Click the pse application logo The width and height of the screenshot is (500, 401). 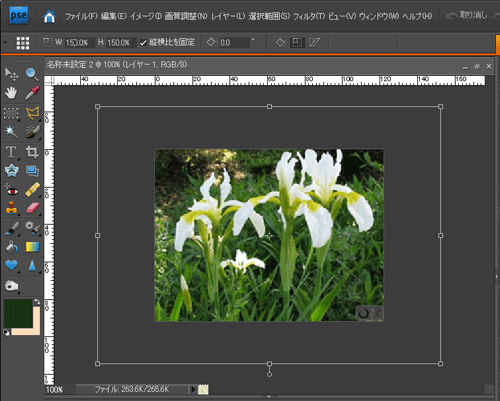[18, 15]
